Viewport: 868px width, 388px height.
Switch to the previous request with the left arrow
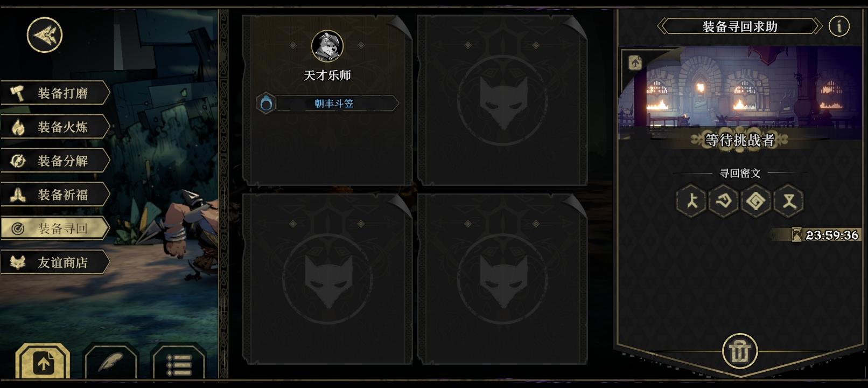663,26
